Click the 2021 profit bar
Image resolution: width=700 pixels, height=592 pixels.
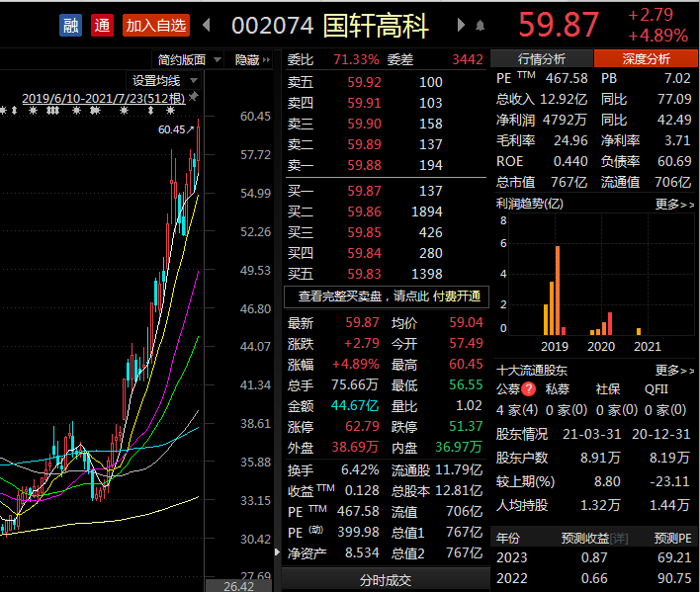639,331
